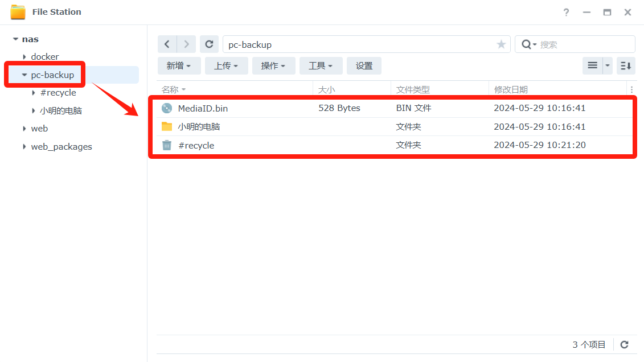Open the 新增 (Create) dropdown menu
Viewport: 644px width, 362px height.
coord(179,66)
